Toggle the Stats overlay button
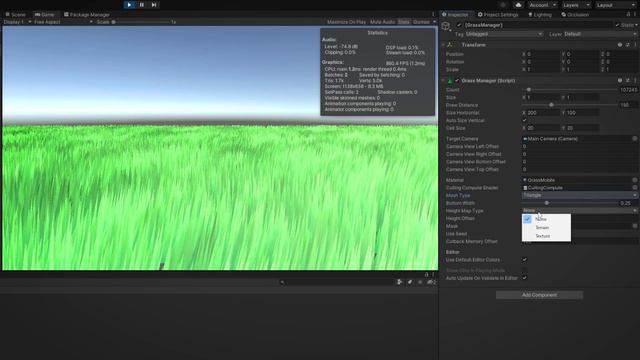This screenshot has height=360, width=640. coord(404,22)
